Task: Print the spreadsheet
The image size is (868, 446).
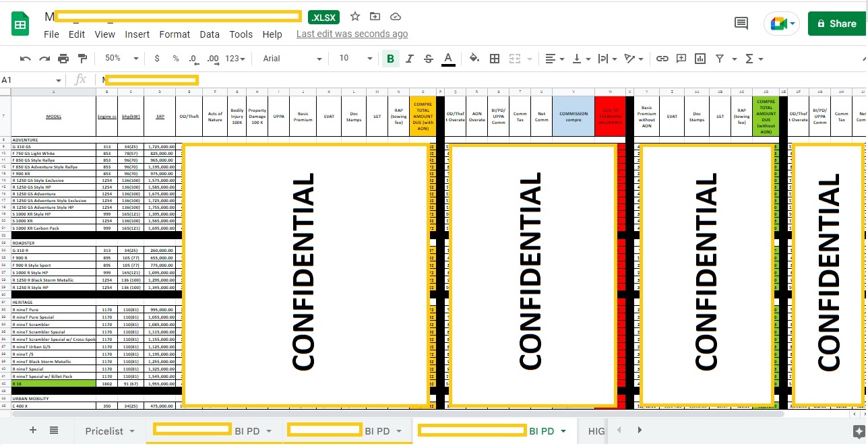Action: tap(63, 59)
